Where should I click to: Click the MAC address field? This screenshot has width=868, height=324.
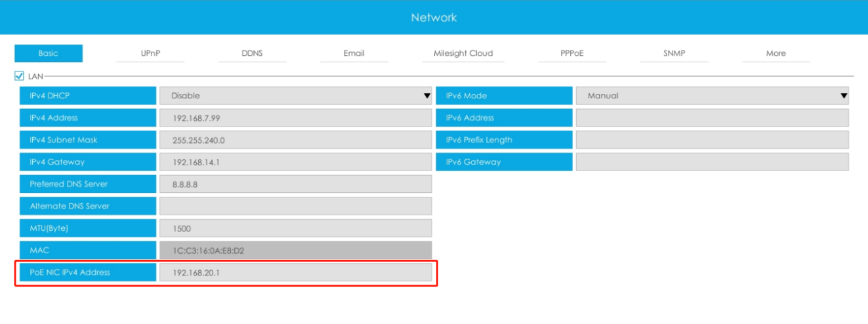click(295, 250)
